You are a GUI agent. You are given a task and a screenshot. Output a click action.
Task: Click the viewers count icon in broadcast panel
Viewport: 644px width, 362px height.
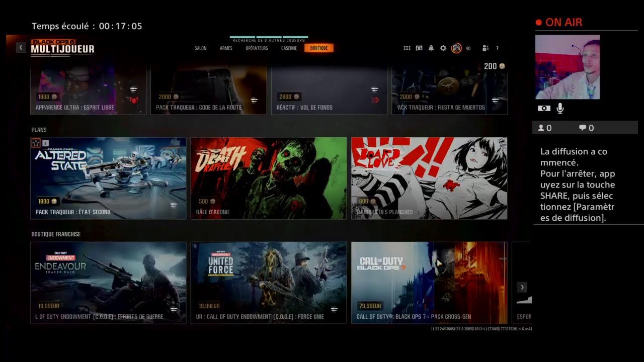point(541,128)
